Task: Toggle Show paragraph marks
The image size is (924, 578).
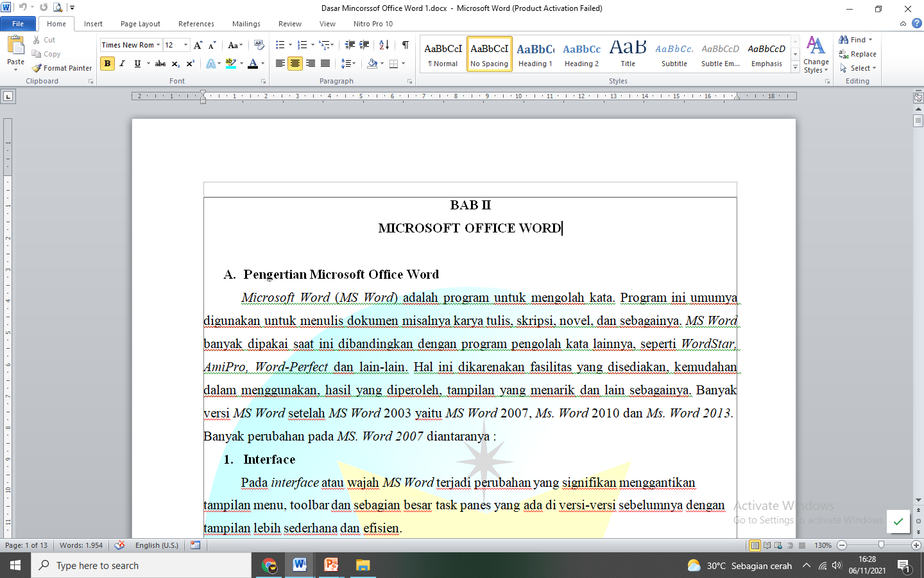Action: point(406,45)
